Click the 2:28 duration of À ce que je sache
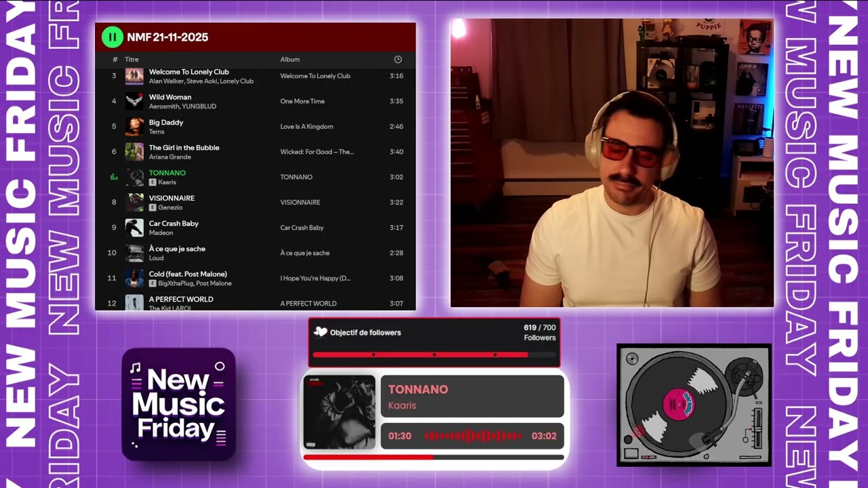Viewport: 868px width, 488px height. pyautogui.click(x=397, y=253)
